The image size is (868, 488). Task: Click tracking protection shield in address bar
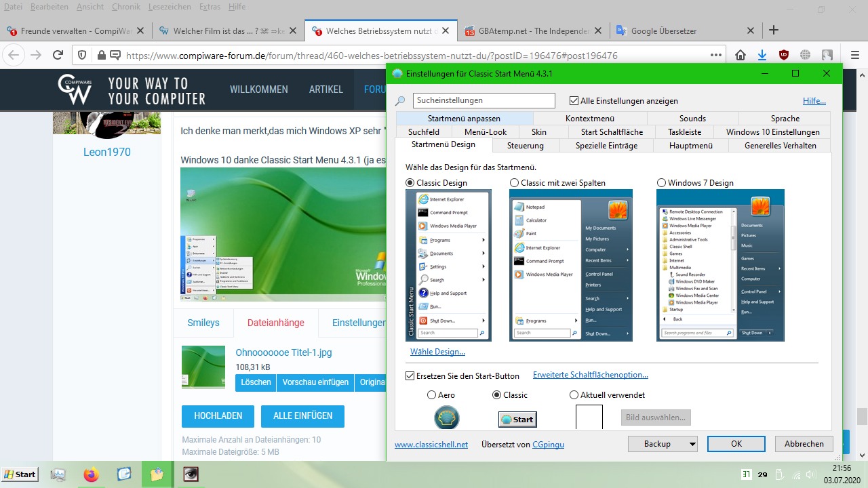(x=82, y=56)
